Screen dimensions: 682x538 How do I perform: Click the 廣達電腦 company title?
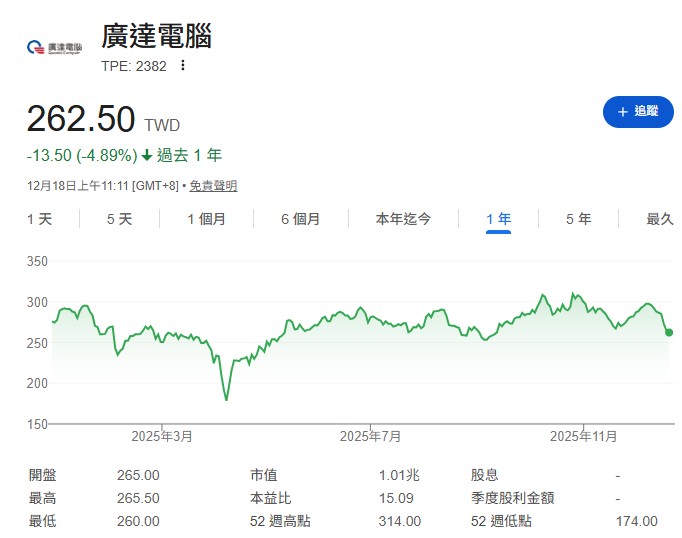point(157,36)
